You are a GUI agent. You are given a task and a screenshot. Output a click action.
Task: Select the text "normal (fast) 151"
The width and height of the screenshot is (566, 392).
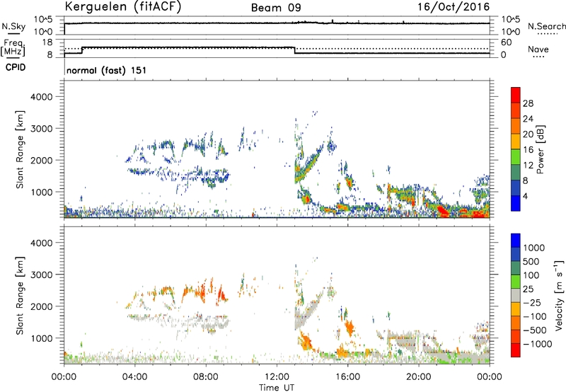(x=107, y=70)
